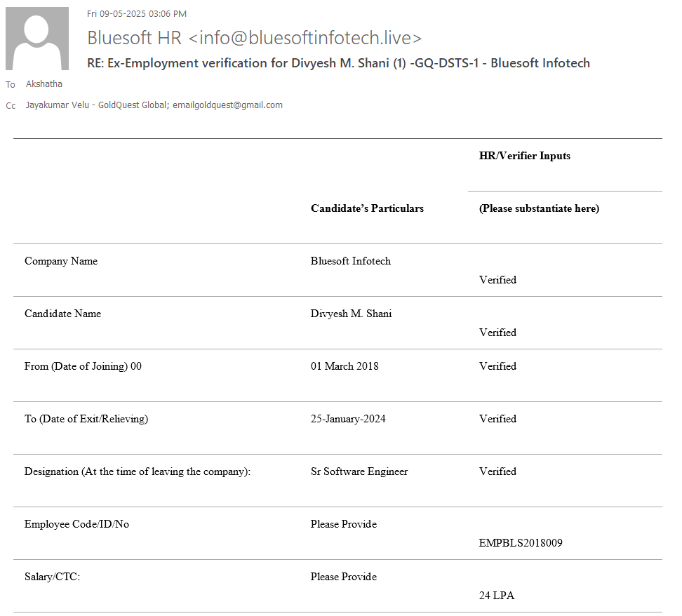
Task: Click the Bluesoft HR sender email address
Action: tap(254, 38)
